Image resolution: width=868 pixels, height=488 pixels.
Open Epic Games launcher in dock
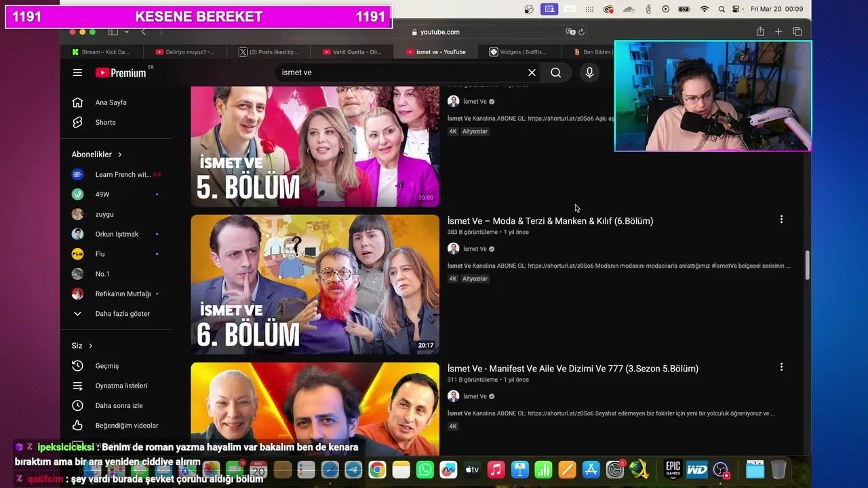[x=673, y=469]
